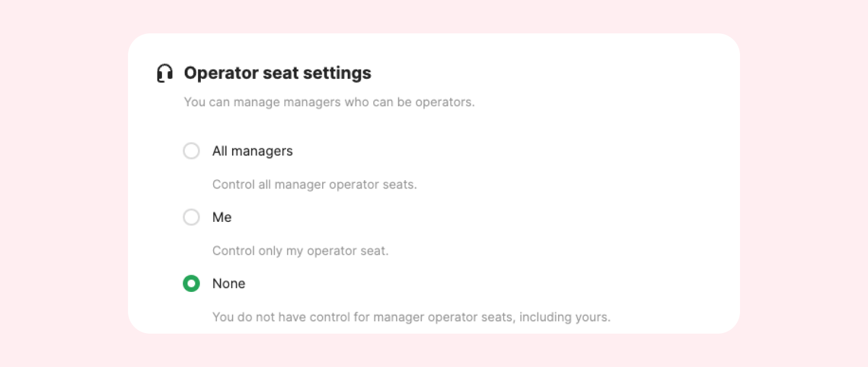868x367 pixels.
Task: Click the selected None radio button
Action: [x=191, y=284]
